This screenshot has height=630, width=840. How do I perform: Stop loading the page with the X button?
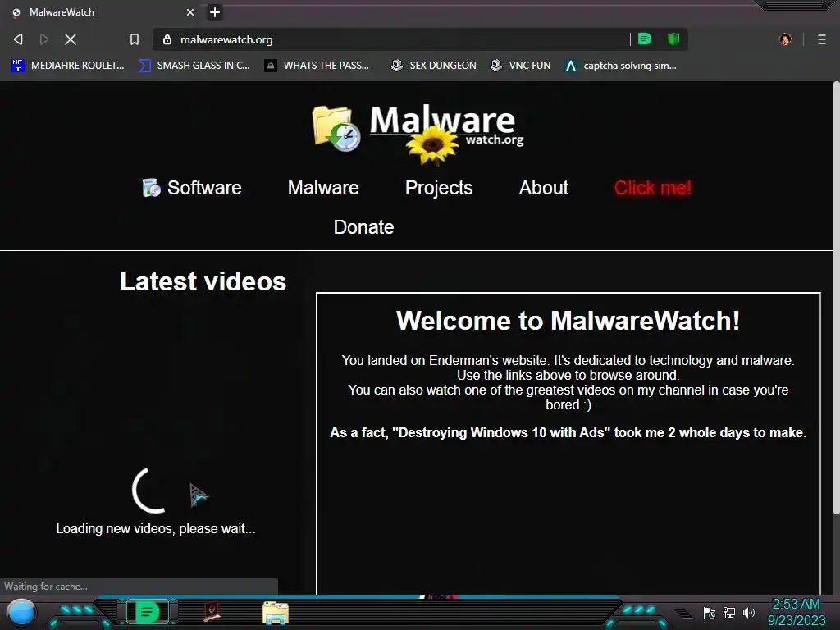tap(71, 39)
